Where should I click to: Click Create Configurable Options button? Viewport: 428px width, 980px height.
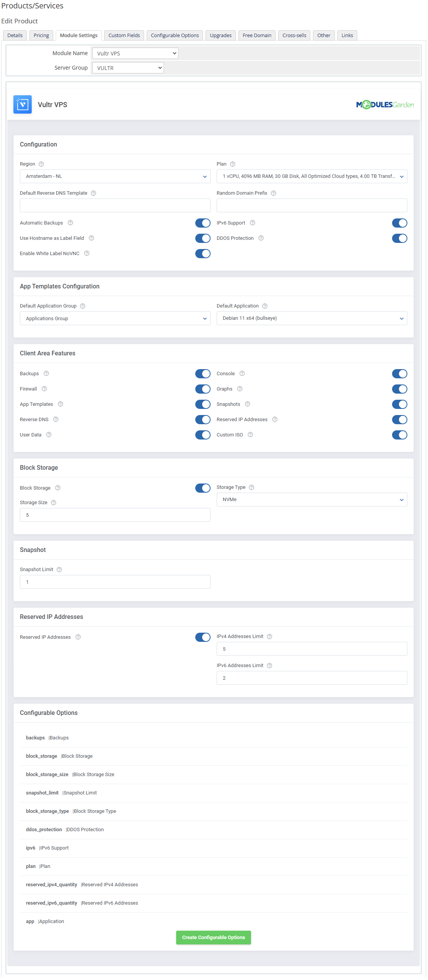(x=214, y=938)
